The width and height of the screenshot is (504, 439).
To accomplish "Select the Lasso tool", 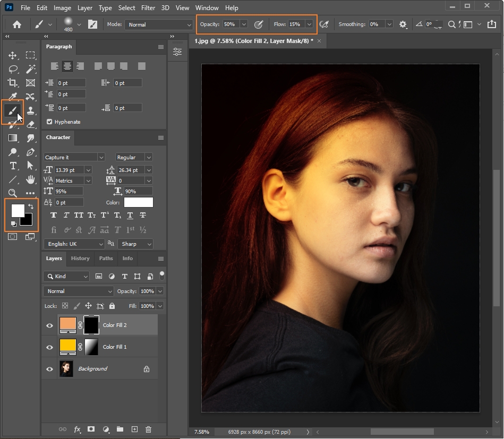I will tap(13, 69).
